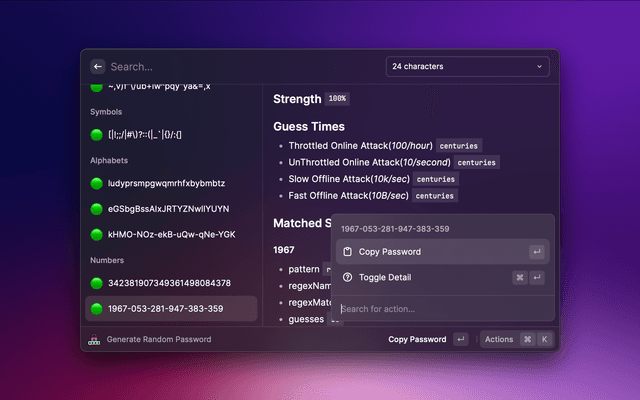
Task: Click green strength dot for ludyprsmpgwqmrhfxbybmbtz
Action: click(x=97, y=184)
